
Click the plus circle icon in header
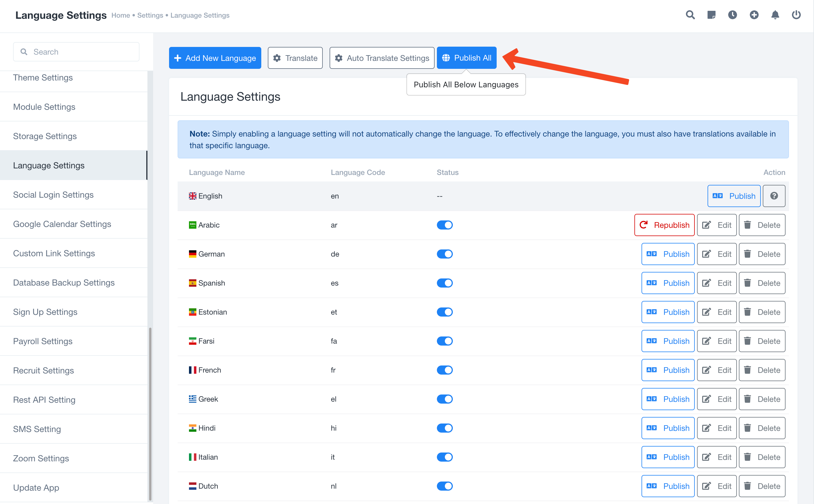754,15
